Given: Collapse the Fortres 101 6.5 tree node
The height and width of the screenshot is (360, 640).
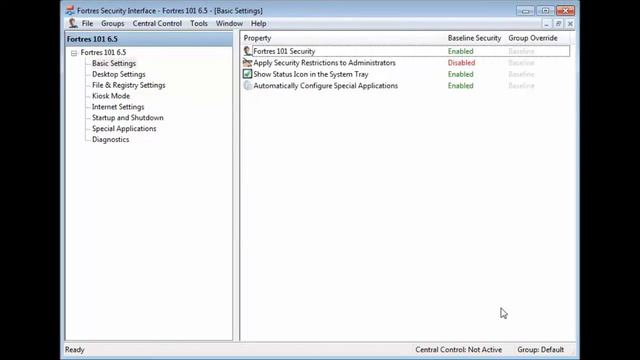Looking at the screenshot, I should point(74,53).
